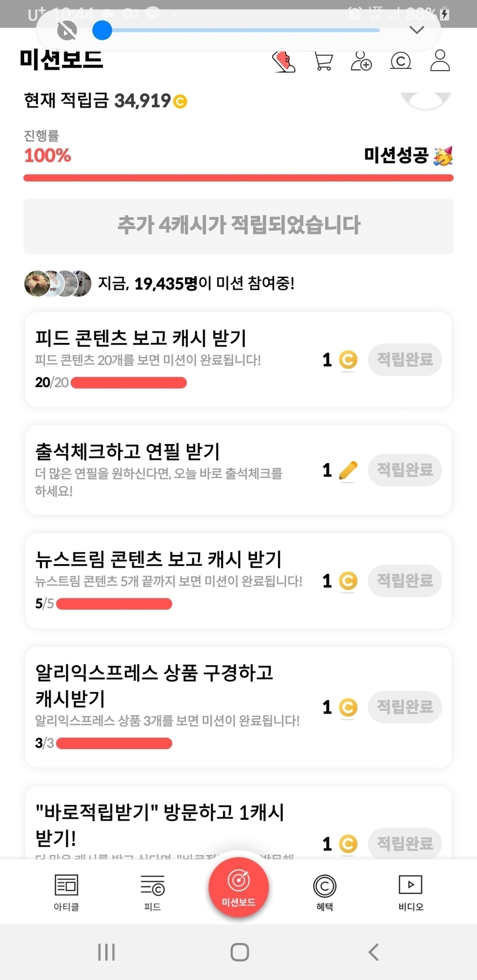Open the 비디오 tab
The image size is (477, 980).
pos(410,892)
